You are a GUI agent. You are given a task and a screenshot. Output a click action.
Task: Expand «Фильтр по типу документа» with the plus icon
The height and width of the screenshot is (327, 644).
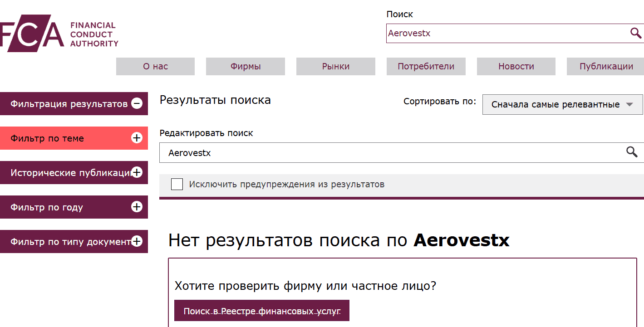pos(136,241)
